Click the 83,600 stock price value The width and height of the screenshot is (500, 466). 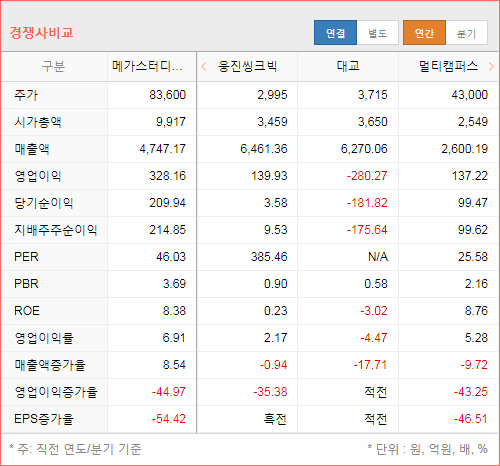167,95
